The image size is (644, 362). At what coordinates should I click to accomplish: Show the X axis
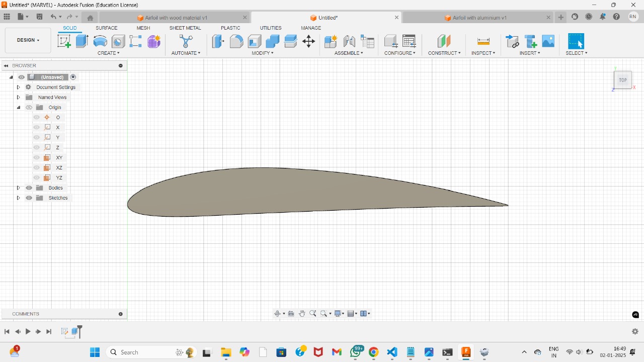(37, 128)
